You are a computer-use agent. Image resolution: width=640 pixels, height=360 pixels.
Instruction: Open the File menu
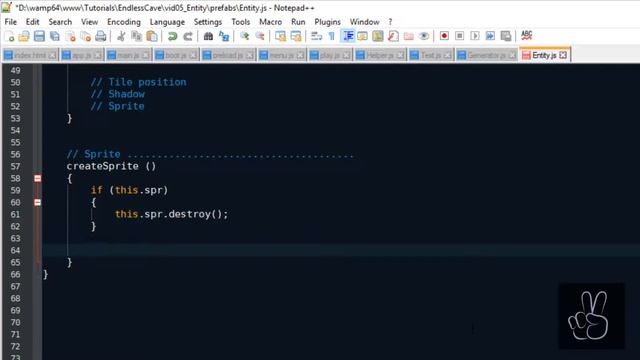point(11,22)
